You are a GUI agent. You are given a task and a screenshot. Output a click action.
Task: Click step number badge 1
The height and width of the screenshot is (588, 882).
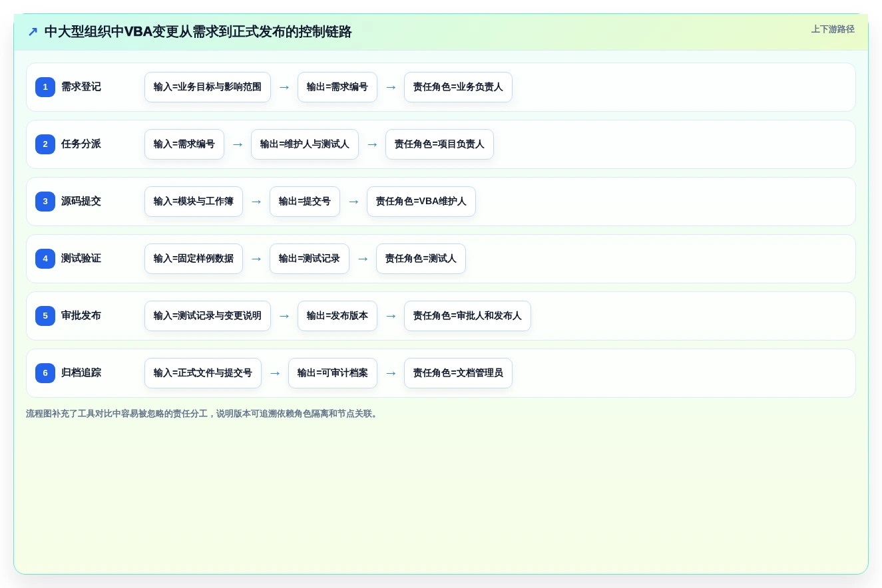(45, 87)
